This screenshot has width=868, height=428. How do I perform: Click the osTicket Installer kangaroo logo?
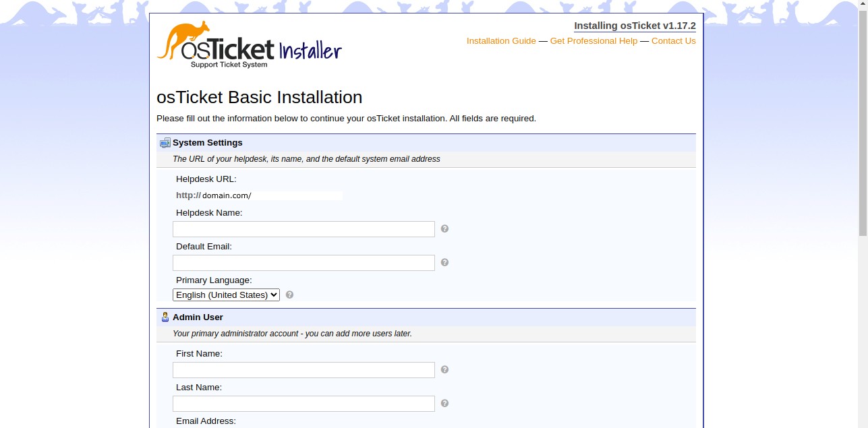pyautogui.click(x=249, y=44)
